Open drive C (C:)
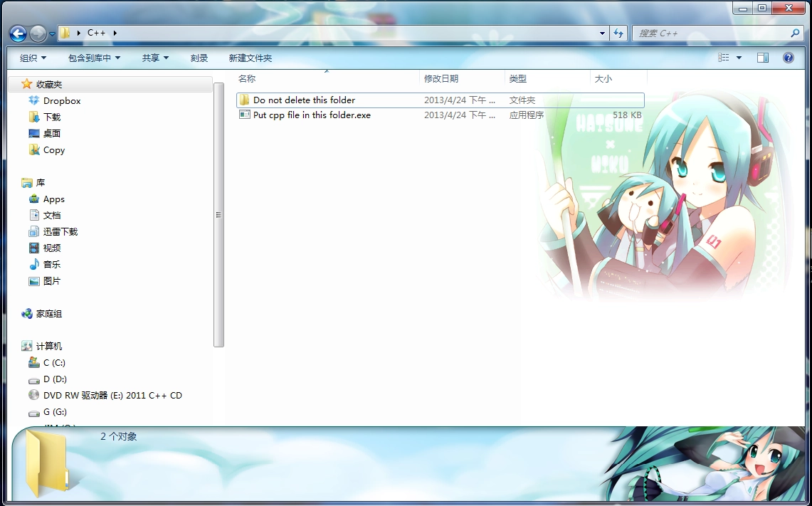 (x=54, y=362)
